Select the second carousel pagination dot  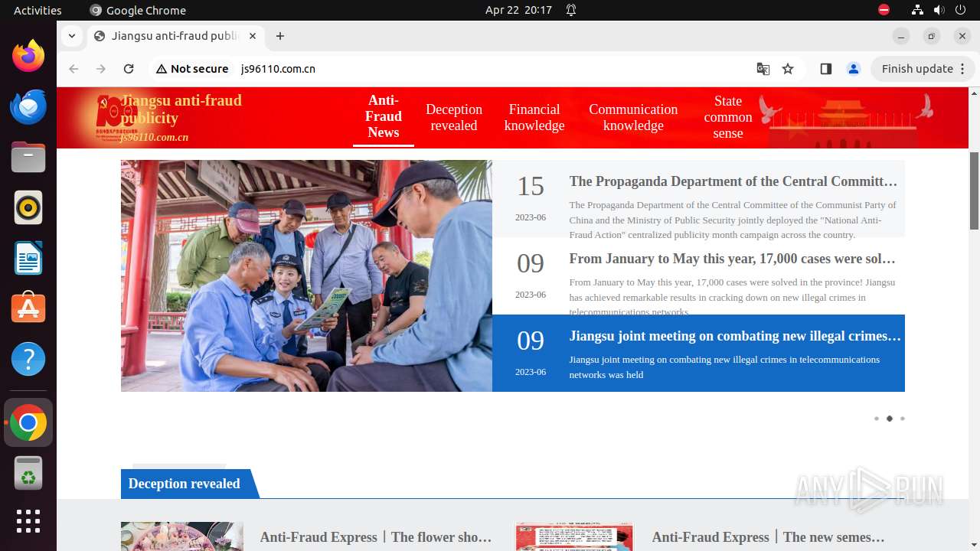[890, 419]
